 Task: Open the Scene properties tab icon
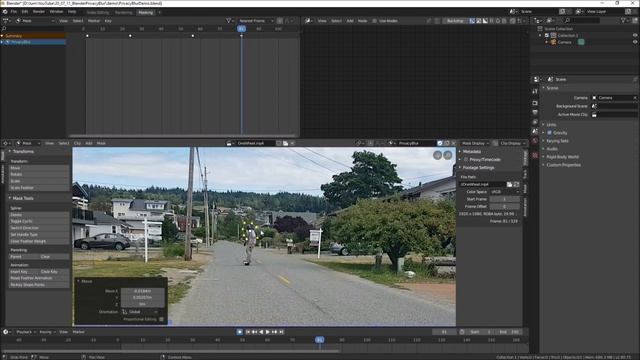535,131
